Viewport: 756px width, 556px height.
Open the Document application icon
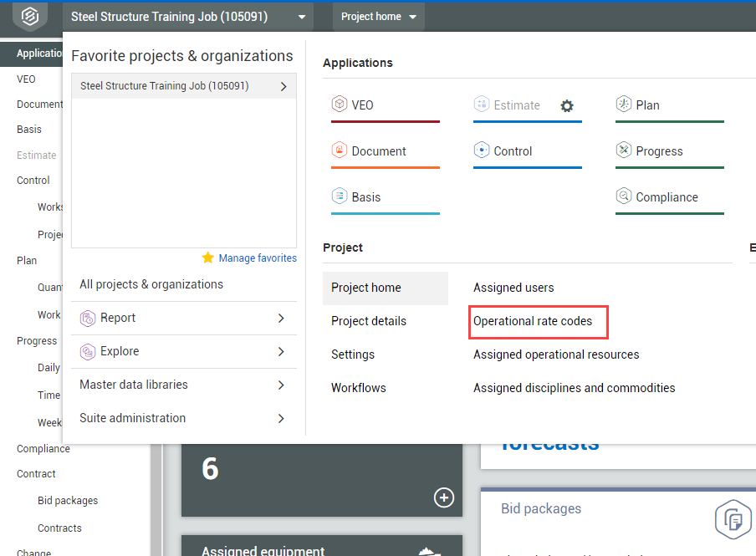pyautogui.click(x=340, y=150)
